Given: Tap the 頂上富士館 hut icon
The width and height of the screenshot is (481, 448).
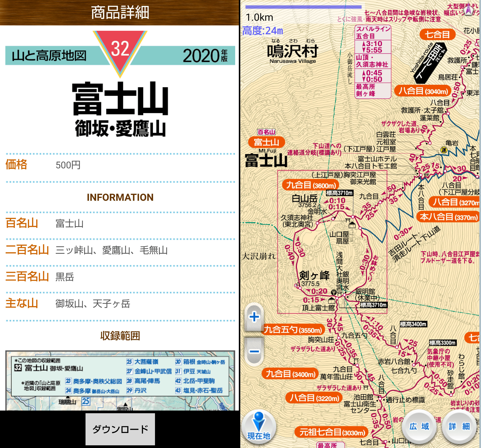Looking at the screenshot, I should click(x=332, y=301).
